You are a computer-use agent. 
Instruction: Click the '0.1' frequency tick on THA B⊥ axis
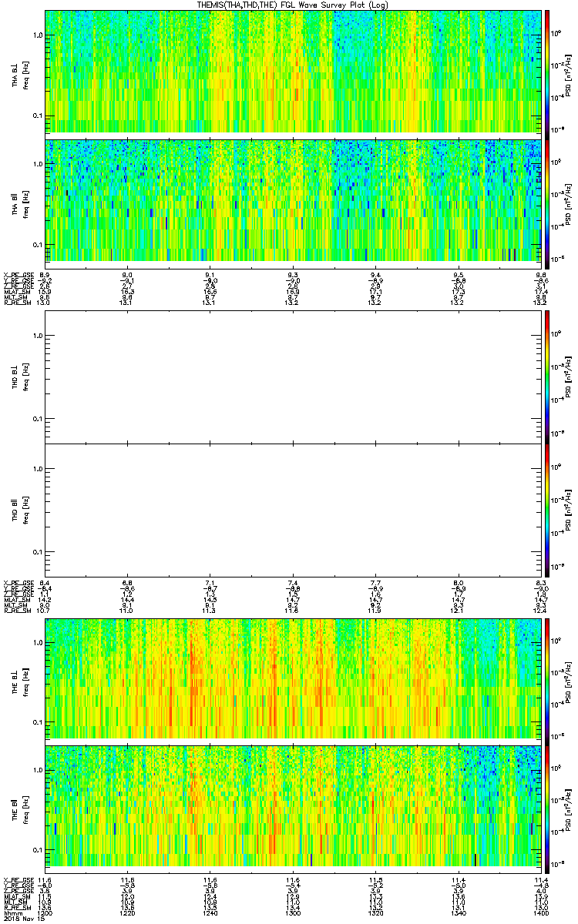point(38,115)
